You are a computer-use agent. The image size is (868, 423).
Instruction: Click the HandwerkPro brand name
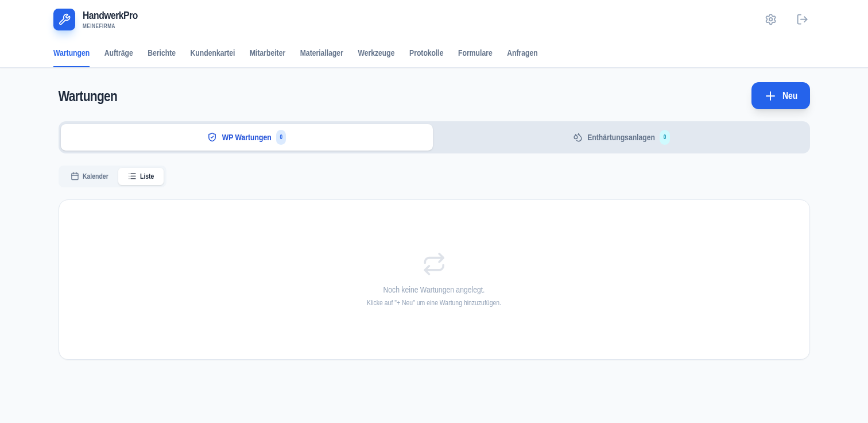[110, 16]
